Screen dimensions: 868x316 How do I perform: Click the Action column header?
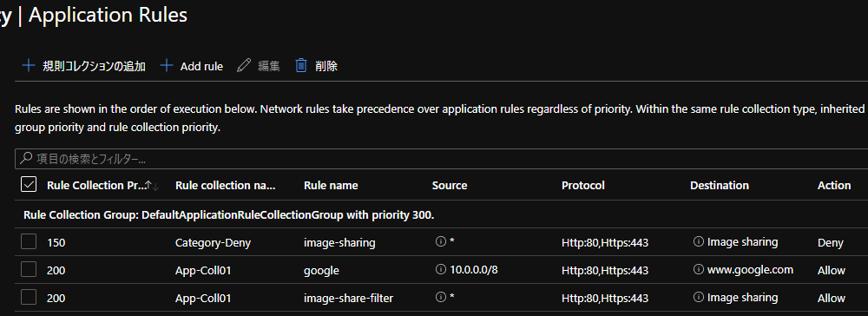click(x=834, y=186)
